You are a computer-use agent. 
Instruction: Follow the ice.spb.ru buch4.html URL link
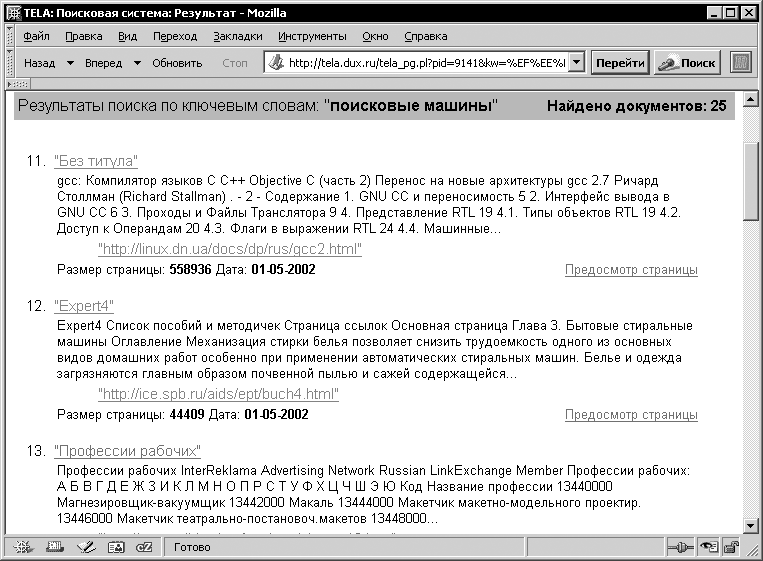click(218, 394)
